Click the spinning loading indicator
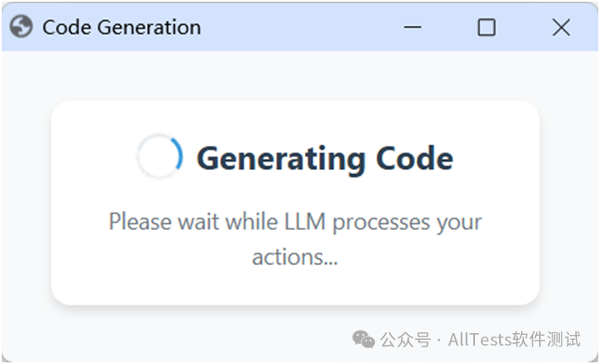Viewport: 600px width, 364px height. (x=159, y=157)
